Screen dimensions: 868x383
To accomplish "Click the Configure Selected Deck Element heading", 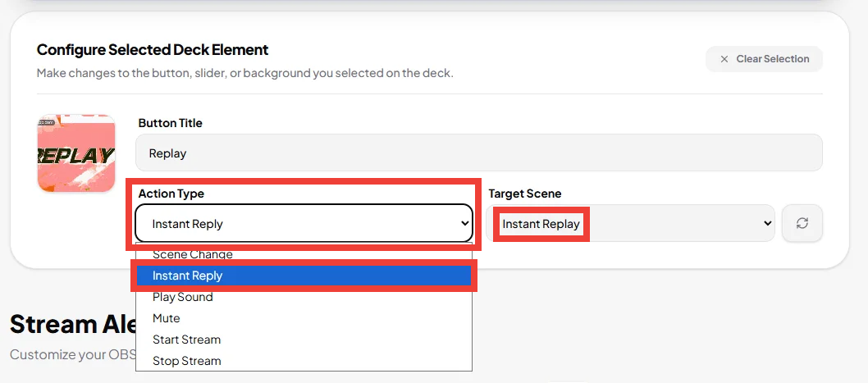I will (x=153, y=50).
